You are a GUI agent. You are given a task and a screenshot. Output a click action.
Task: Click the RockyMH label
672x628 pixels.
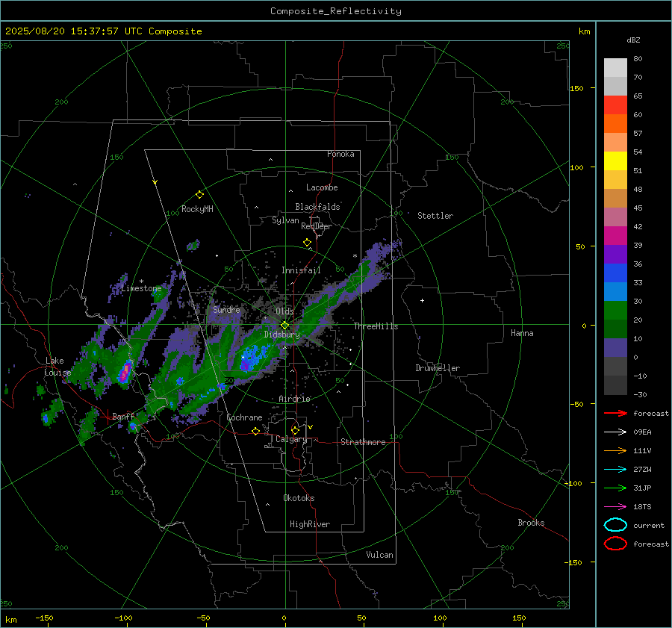(197, 209)
